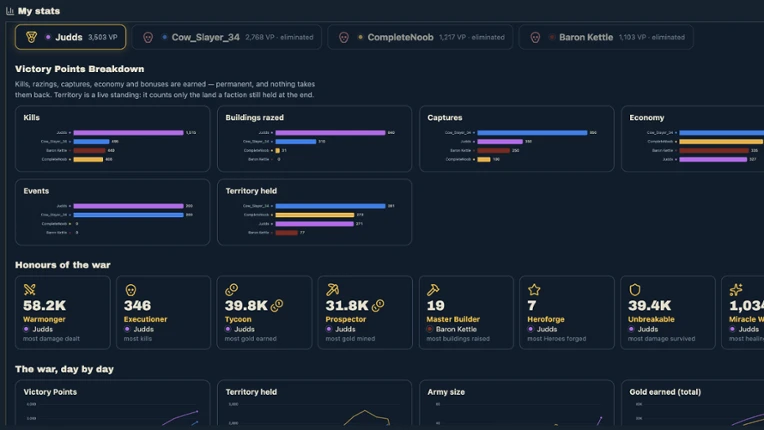Click the trophy icon on Judds tab
The width and height of the screenshot is (764, 430).
point(31,37)
